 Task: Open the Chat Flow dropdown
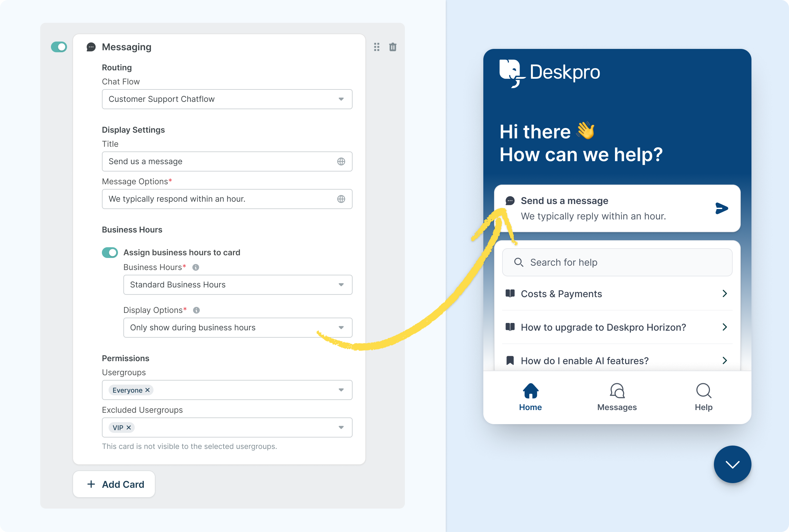coord(227,99)
